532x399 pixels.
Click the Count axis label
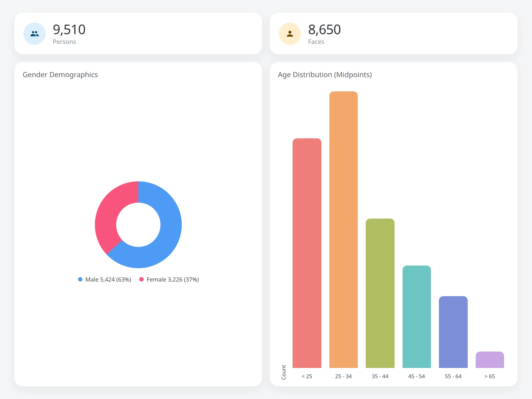tap(284, 372)
